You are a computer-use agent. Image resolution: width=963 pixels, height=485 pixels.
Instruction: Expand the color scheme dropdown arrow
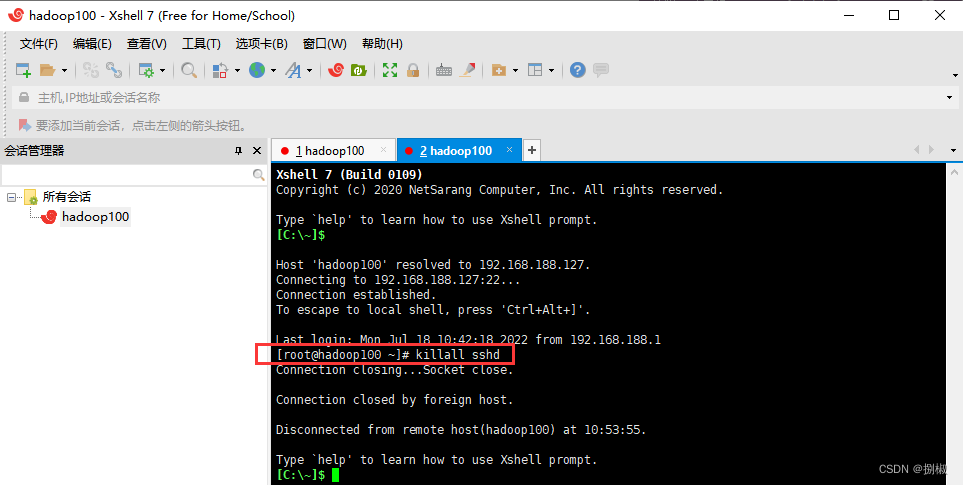237,71
